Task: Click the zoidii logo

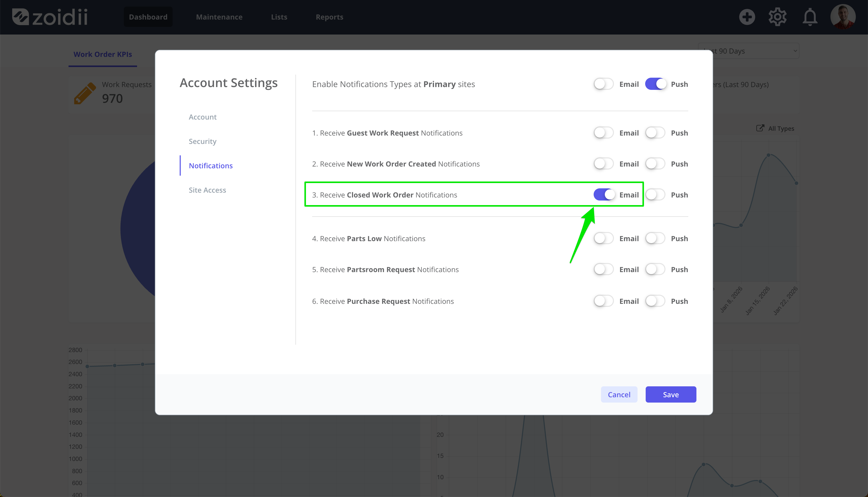Action: [x=50, y=17]
